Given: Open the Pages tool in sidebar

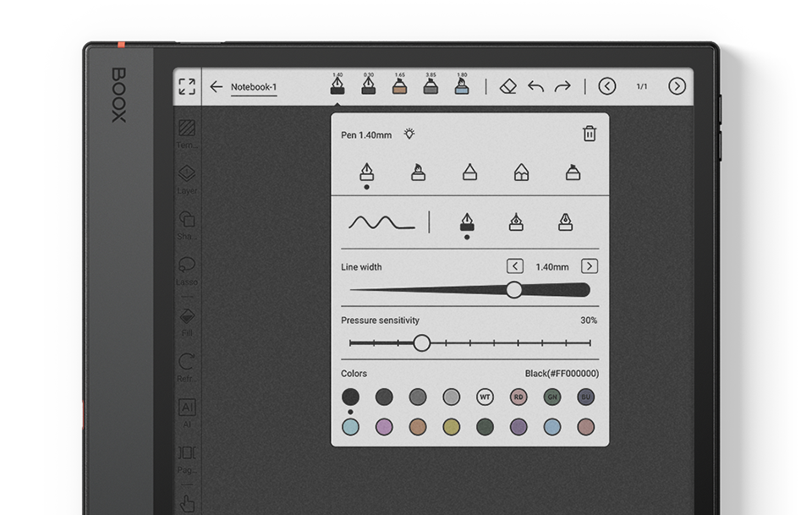Looking at the screenshot, I should coord(187,458).
